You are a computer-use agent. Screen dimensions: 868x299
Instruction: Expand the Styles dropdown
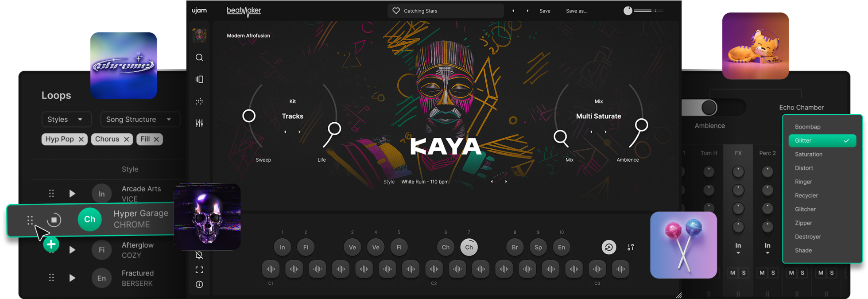(66, 119)
